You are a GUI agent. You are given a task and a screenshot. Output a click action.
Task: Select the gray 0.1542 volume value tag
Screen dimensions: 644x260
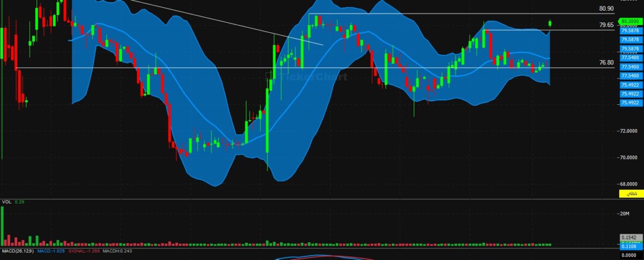click(x=628, y=237)
